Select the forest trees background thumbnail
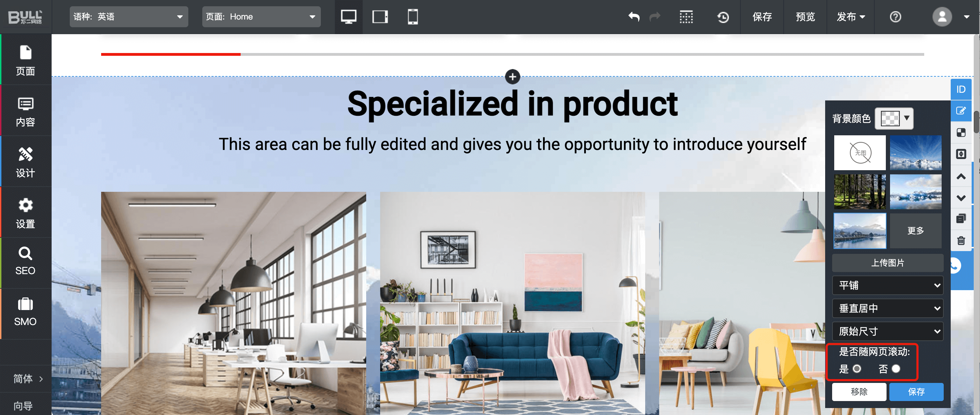Viewport: 980px width, 415px height. (x=860, y=192)
